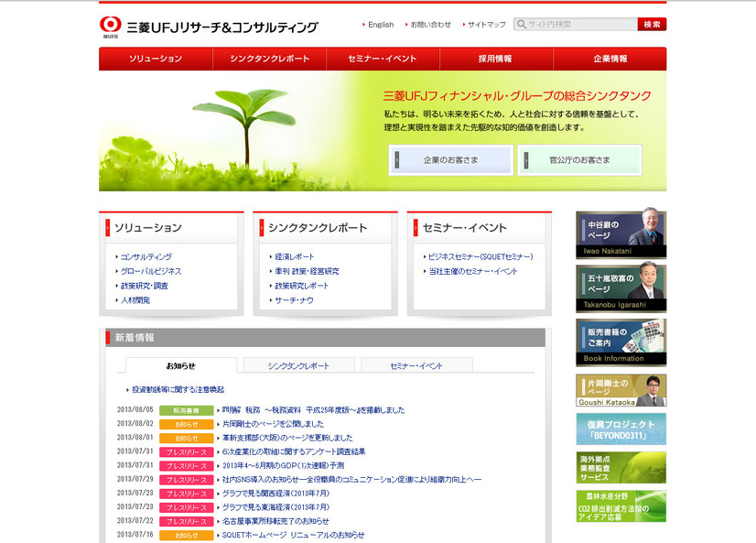The width and height of the screenshot is (756, 543).
Task: Open the 2013/08/05 販売書籍 news item
Action: point(313,410)
